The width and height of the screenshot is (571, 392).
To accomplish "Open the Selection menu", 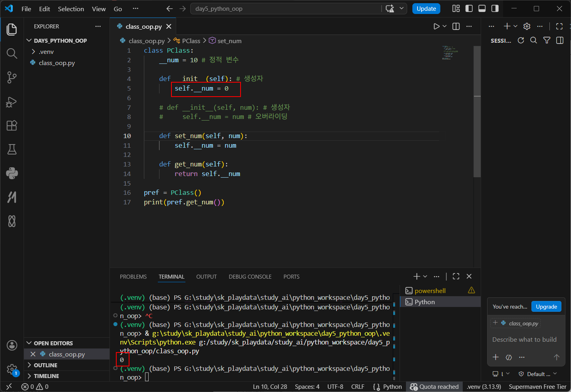I will pos(71,9).
